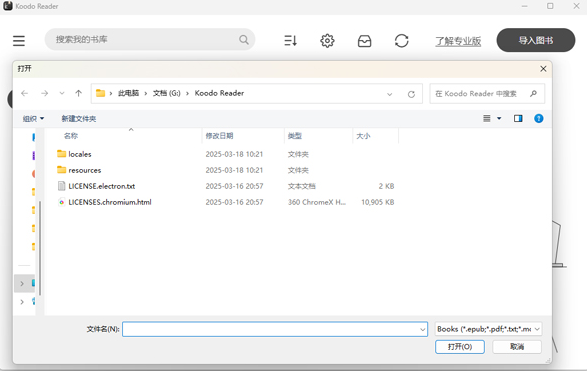Select the resources folder icon

[x=61, y=170]
